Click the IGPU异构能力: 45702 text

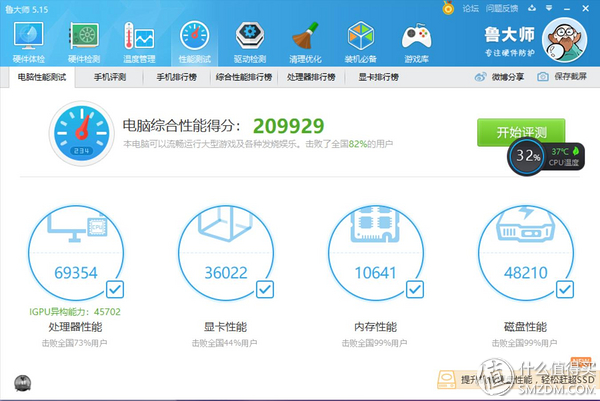[75, 312]
